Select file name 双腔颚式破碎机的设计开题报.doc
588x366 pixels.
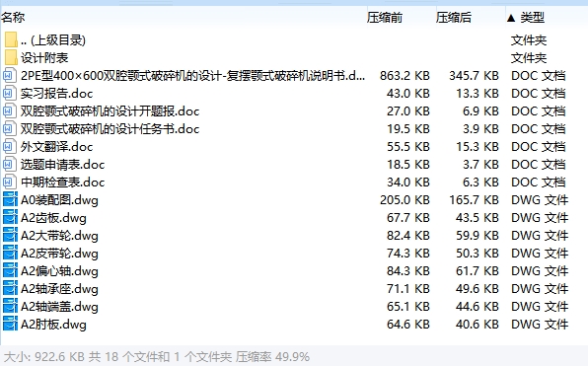click(x=110, y=111)
